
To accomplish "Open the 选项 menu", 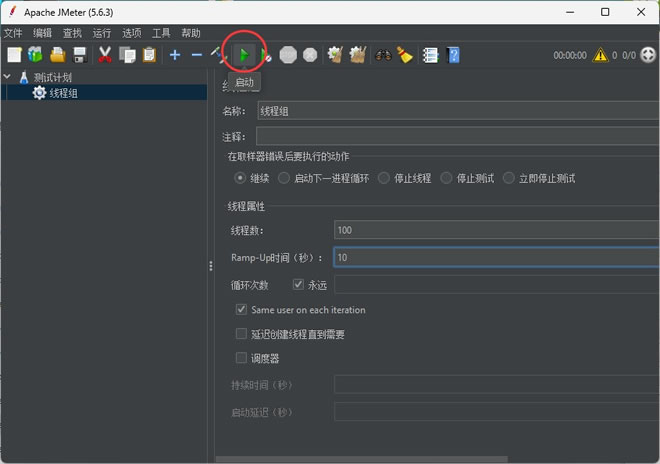I will coord(132,33).
